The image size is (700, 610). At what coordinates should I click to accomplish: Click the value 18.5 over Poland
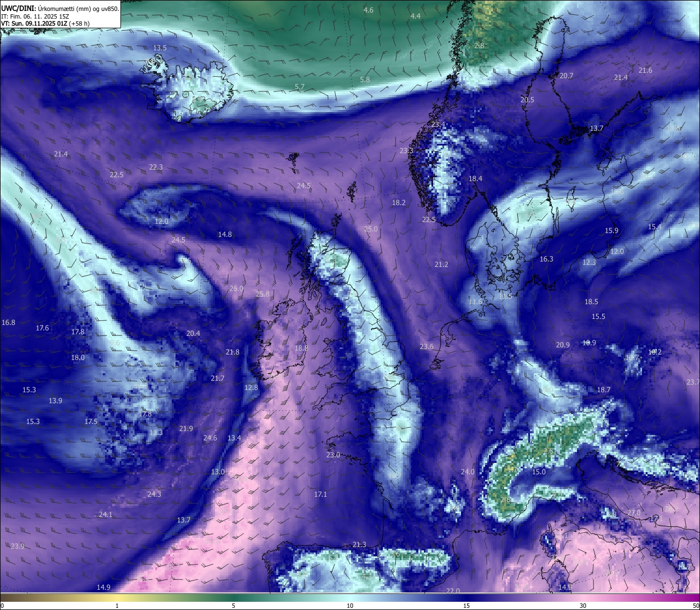(591, 302)
